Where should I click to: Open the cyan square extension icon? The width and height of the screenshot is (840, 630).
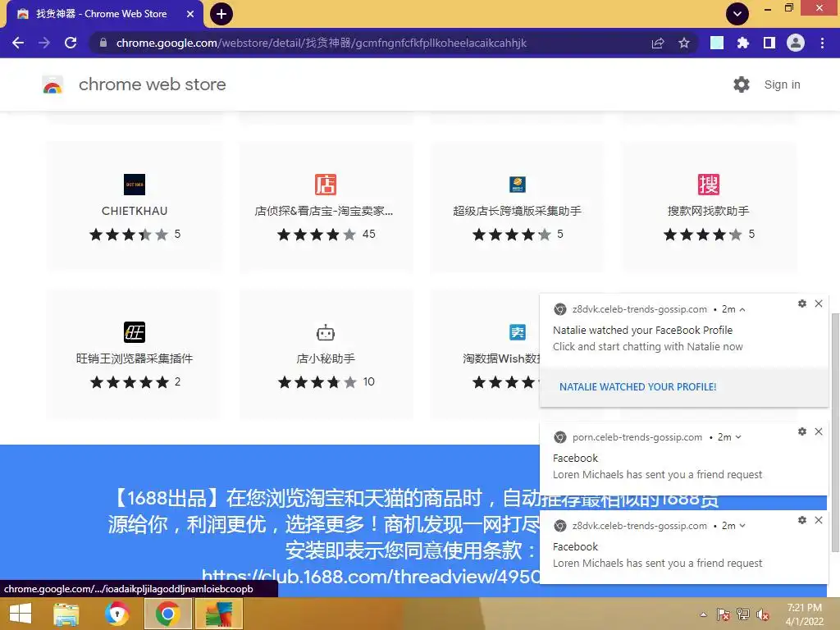point(716,43)
